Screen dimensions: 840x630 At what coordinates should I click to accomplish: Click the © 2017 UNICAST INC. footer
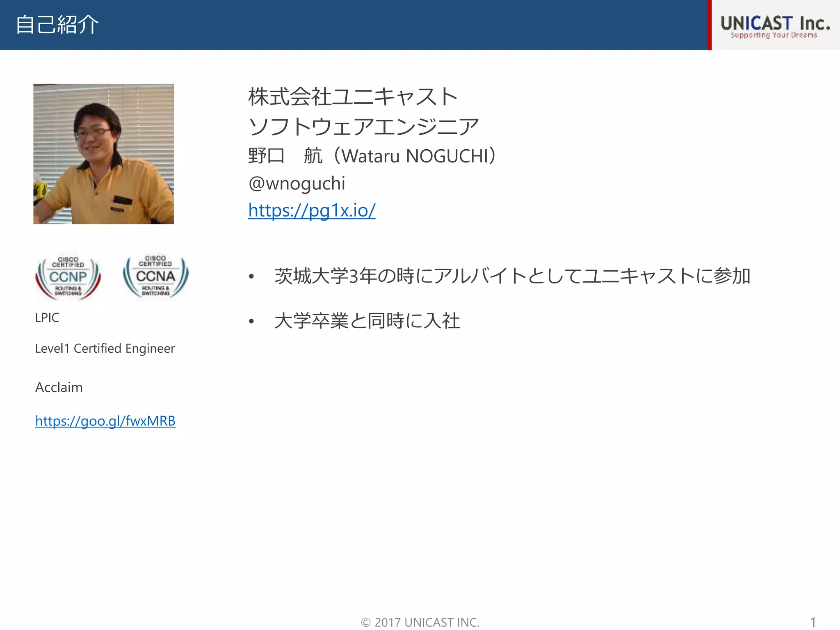click(x=420, y=622)
